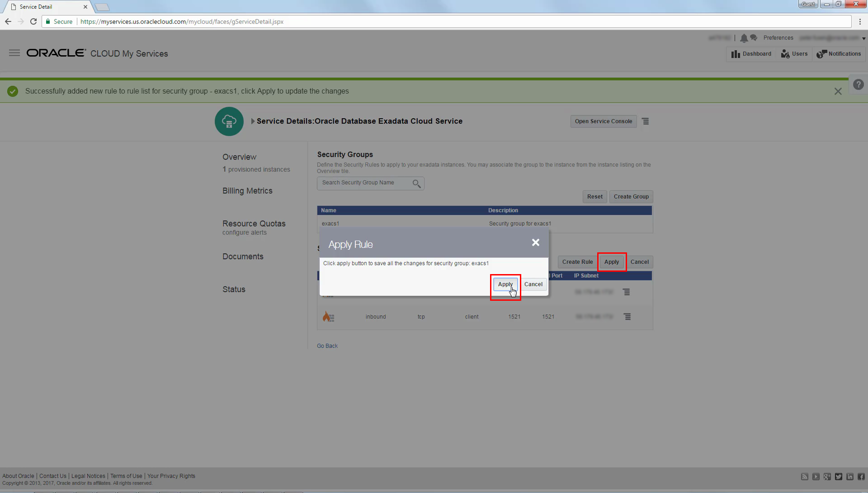Open Your Privacy Rights footer link

click(x=171, y=476)
